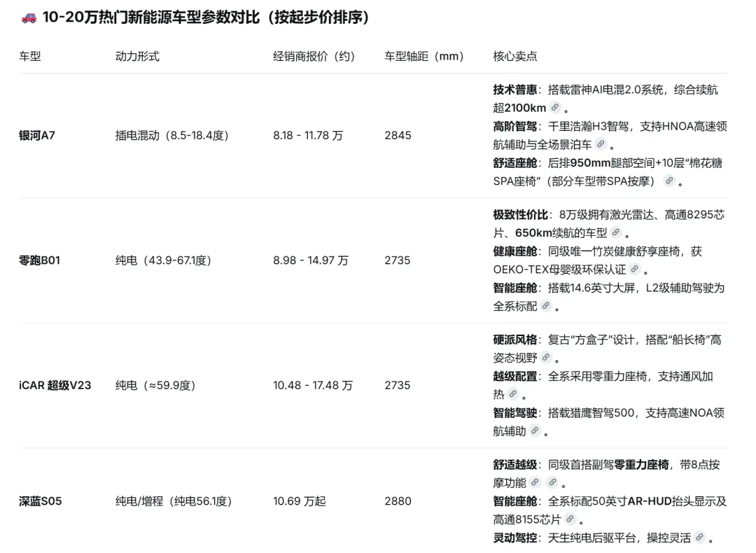Select the 动力形式 column header
This screenshot has height=553, width=756.
click(x=137, y=57)
